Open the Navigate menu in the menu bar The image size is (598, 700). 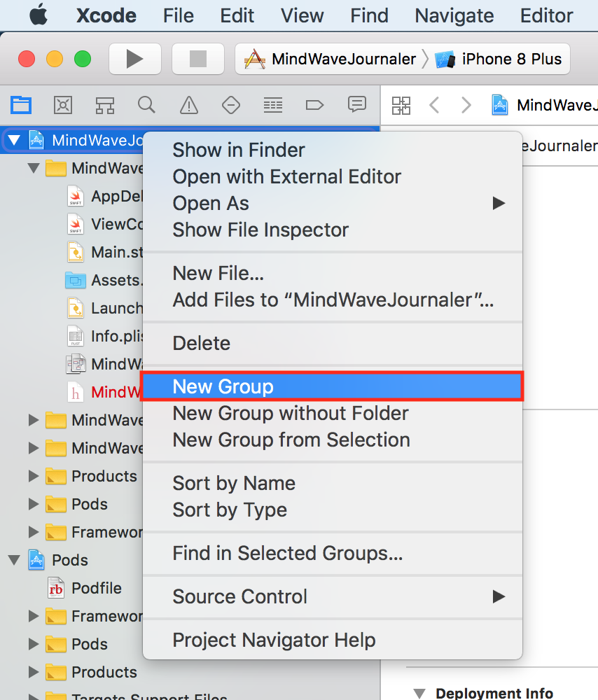454,15
